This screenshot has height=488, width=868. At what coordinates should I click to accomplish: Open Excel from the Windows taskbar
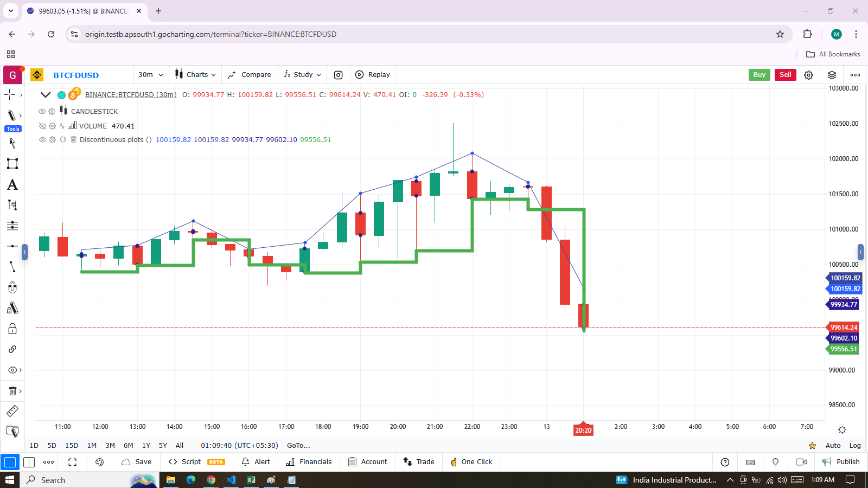coord(251,480)
